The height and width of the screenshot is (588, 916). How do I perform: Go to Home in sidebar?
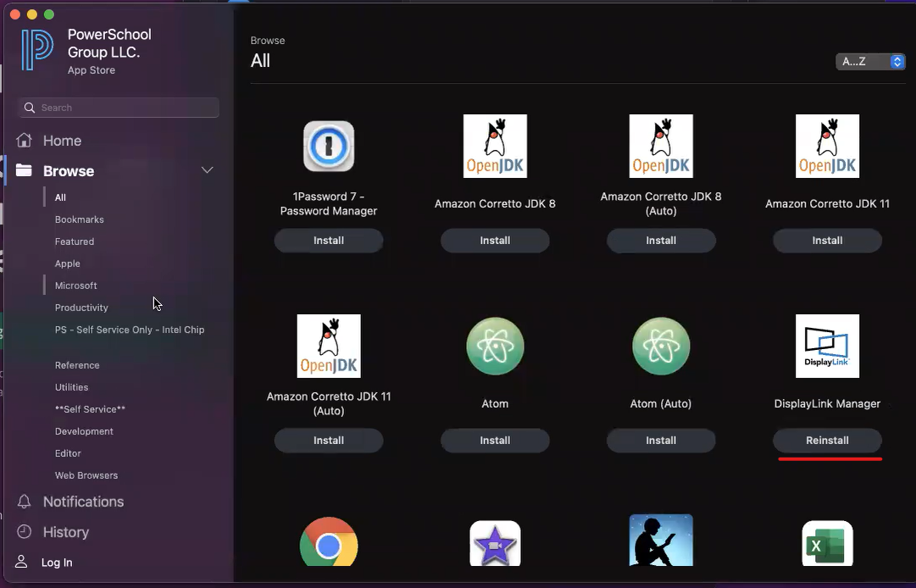click(x=62, y=141)
